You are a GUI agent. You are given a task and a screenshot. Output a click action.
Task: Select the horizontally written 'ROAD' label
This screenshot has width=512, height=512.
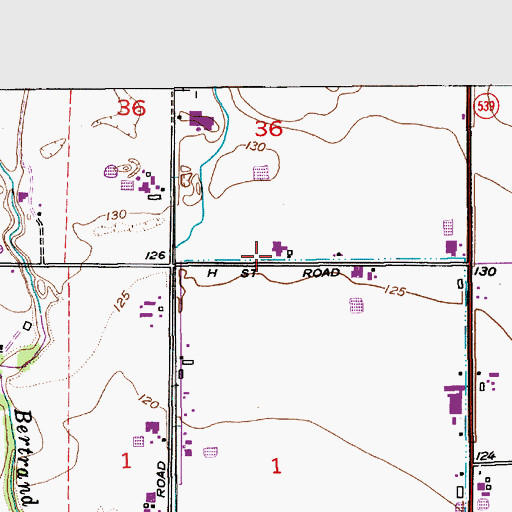[x=321, y=273]
